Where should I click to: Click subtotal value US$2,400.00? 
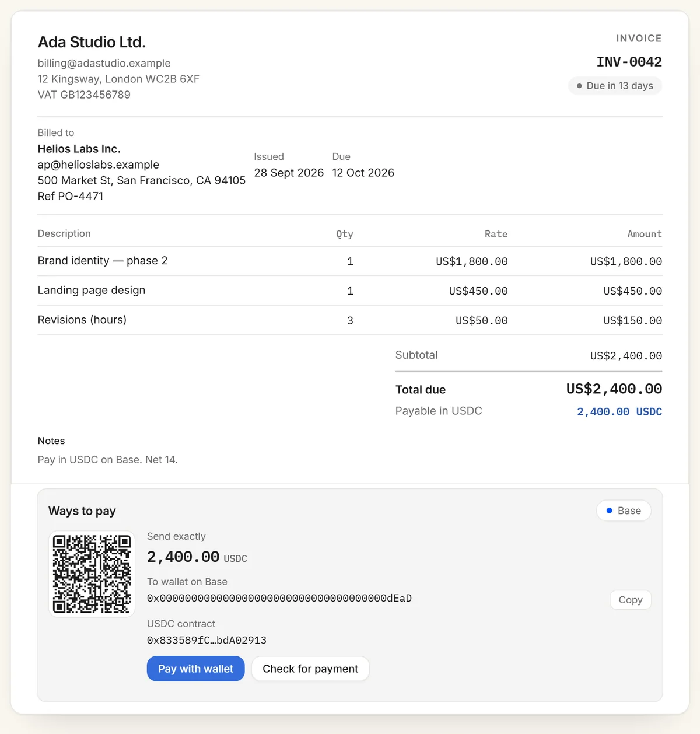tap(626, 356)
